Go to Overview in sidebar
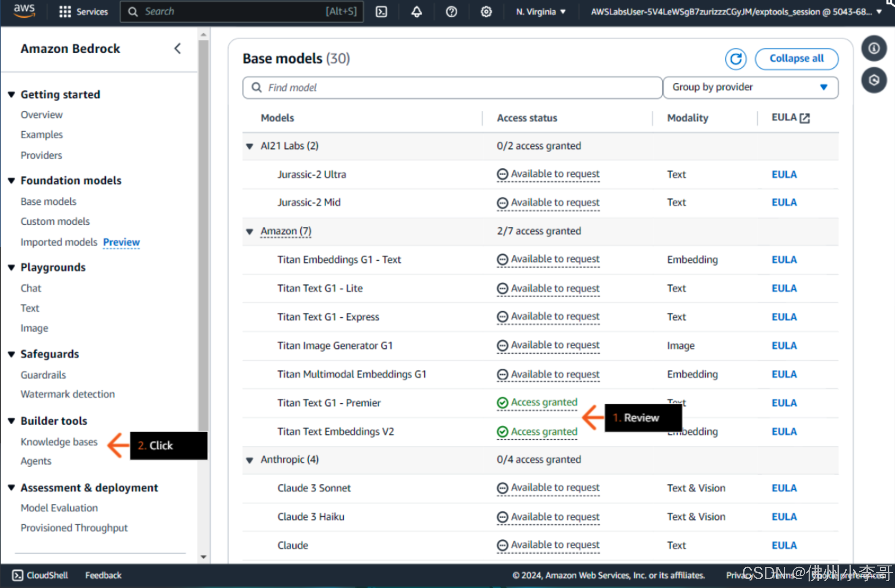 [41, 115]
